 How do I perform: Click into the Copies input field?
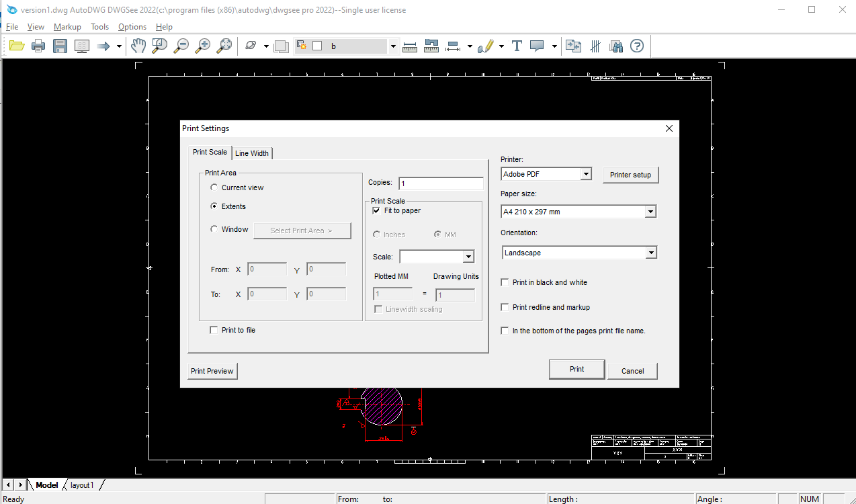(441, 183)
